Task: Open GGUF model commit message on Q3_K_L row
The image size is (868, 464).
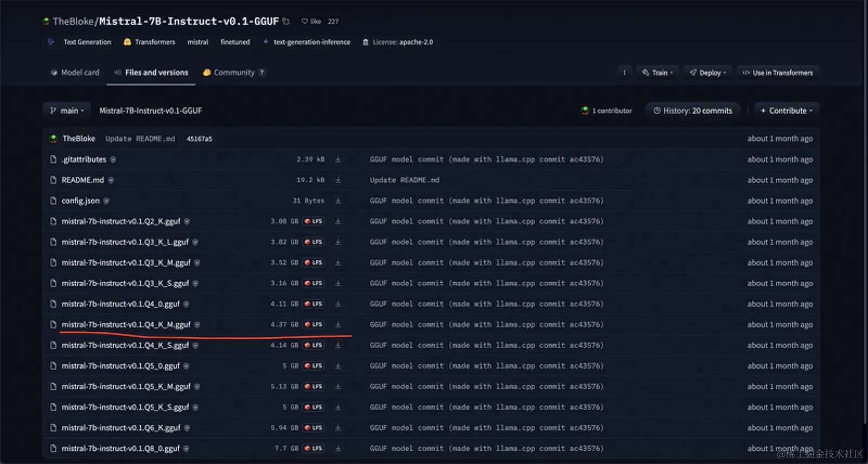Action: click(487, 242)
